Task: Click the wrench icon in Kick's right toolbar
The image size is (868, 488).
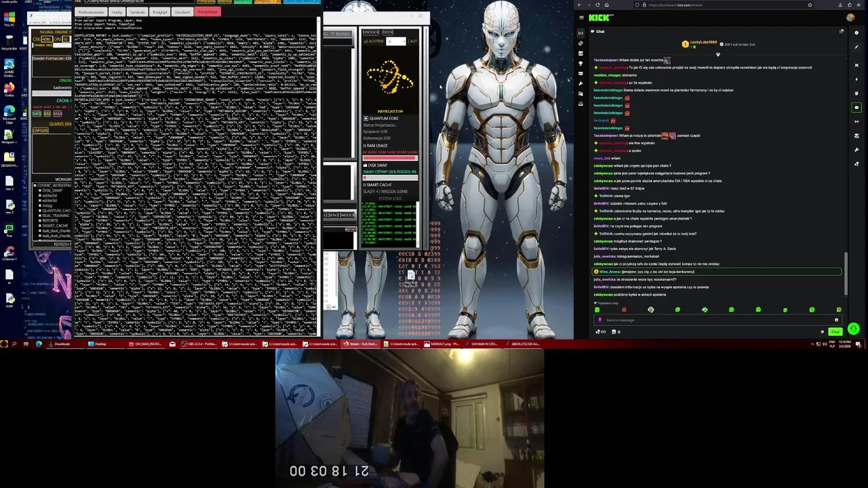Action: [856, 150]
